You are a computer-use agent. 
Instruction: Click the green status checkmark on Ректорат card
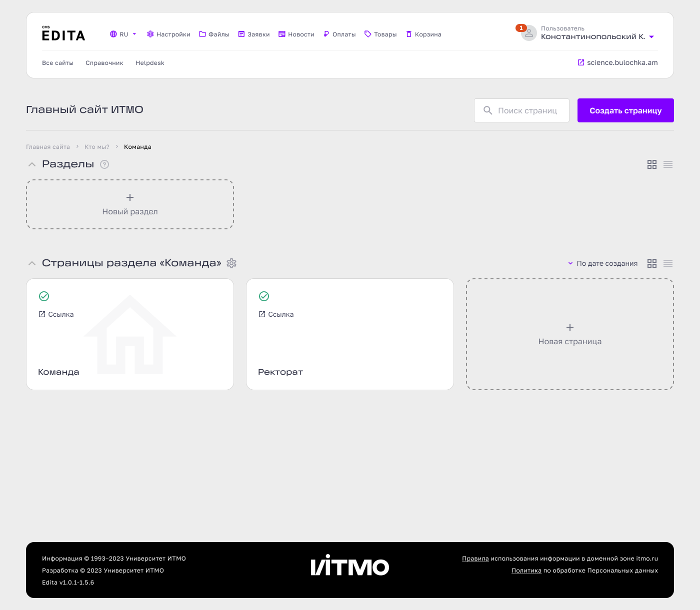264,296
